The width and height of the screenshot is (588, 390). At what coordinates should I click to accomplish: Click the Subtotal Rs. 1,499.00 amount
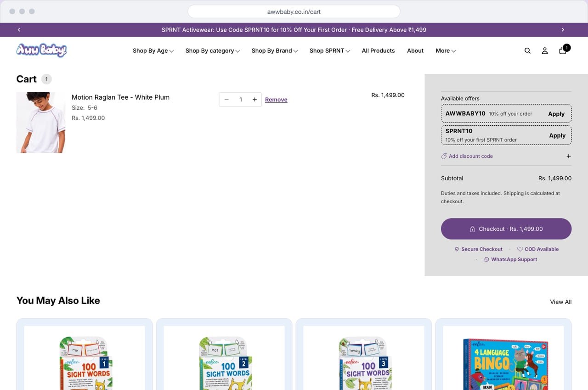coord(555,178)
